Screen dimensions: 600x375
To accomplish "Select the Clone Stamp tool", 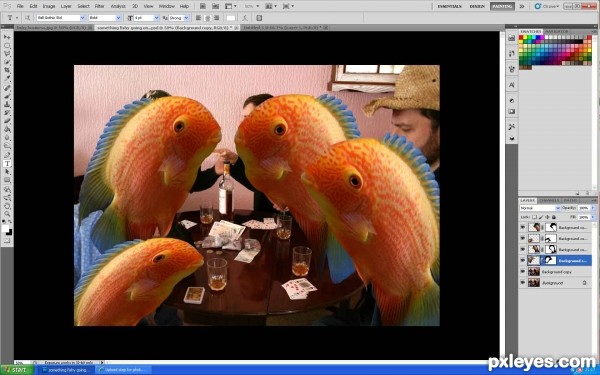I will [x=7, y=105].
